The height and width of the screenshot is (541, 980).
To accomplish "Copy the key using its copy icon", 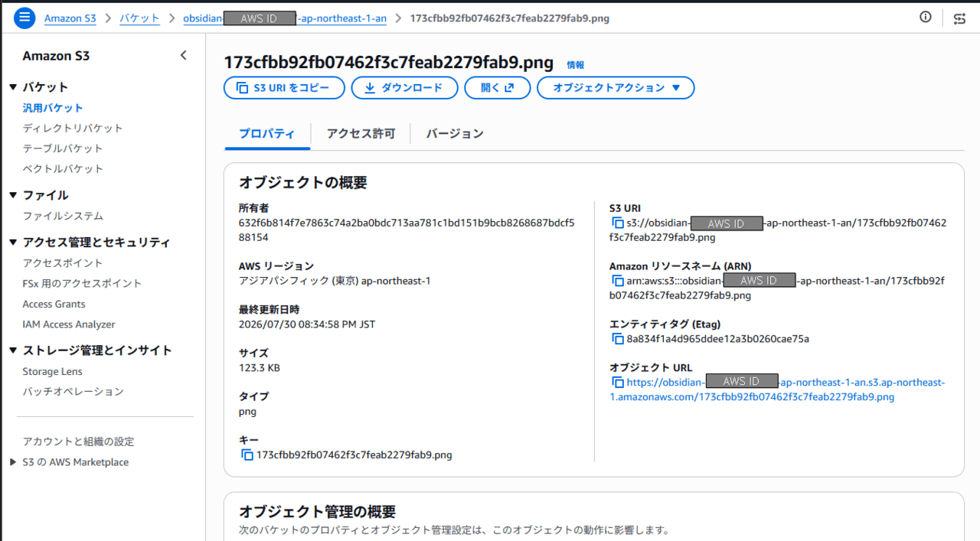I will pos(247,455).
